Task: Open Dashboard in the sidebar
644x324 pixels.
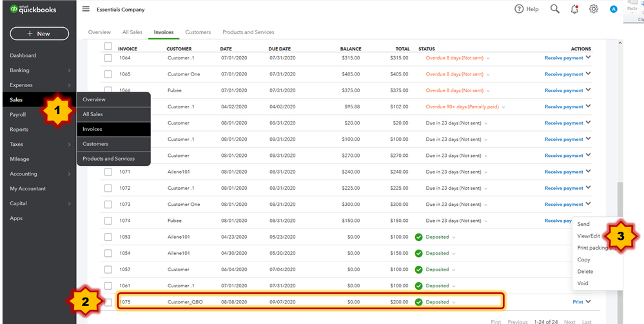Action: (x=23, y=56)
